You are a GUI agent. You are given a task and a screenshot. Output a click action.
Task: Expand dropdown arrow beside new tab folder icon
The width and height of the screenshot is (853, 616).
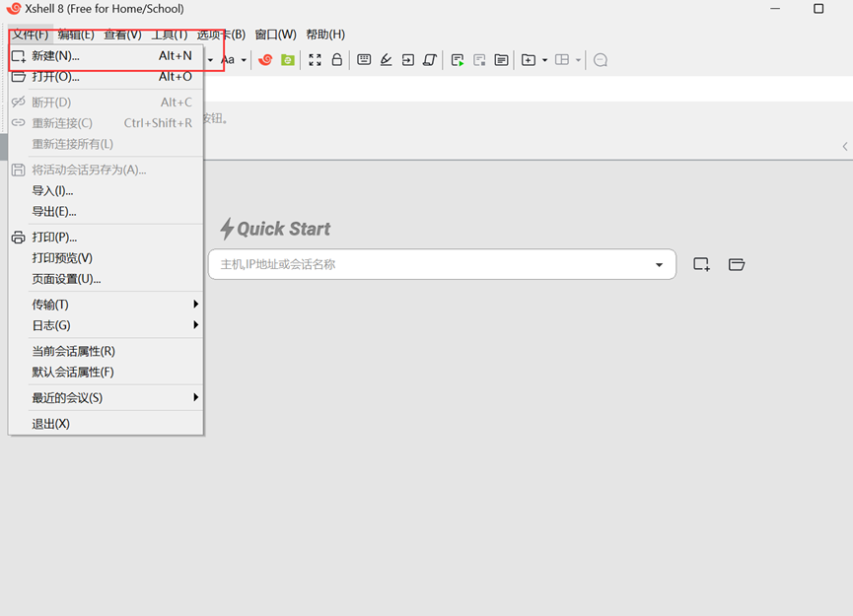[544, 60]
